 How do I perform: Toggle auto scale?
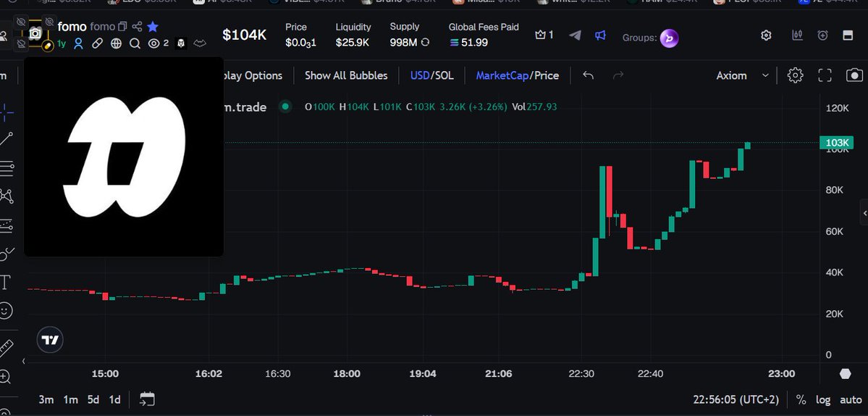(851, 399)
